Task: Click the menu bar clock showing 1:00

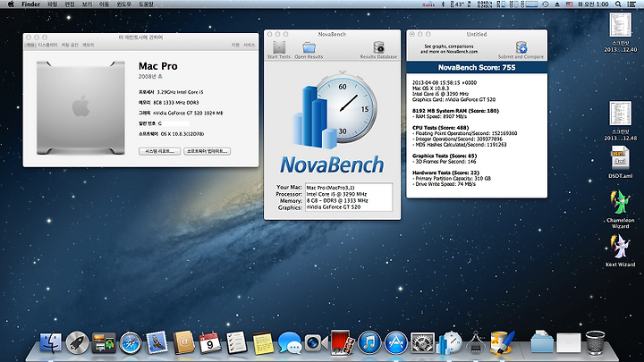Action: pos(594,4)
